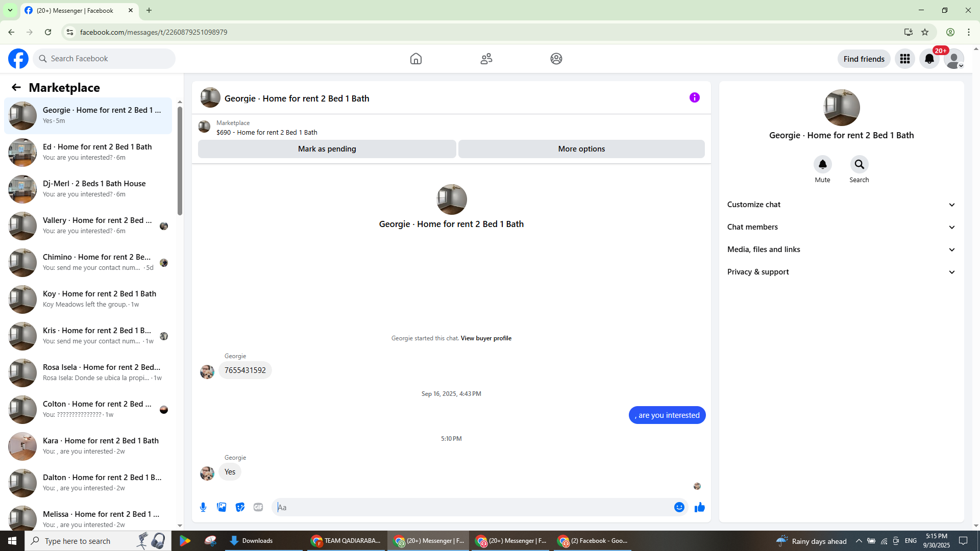Image resolution: width=980 pixels, height=551 pixels.
Task: Open the Rainy days ahead weather widget
Action: 812,541
